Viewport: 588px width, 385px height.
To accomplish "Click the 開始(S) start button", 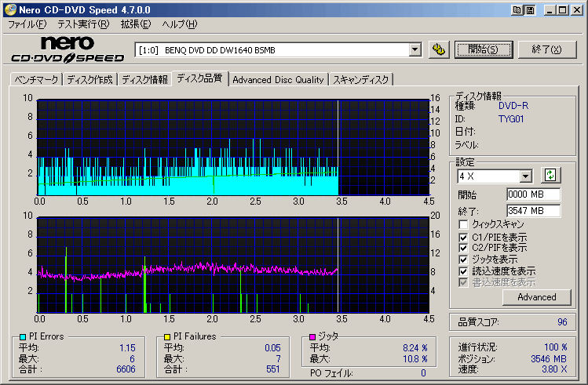I will point(484,49).
